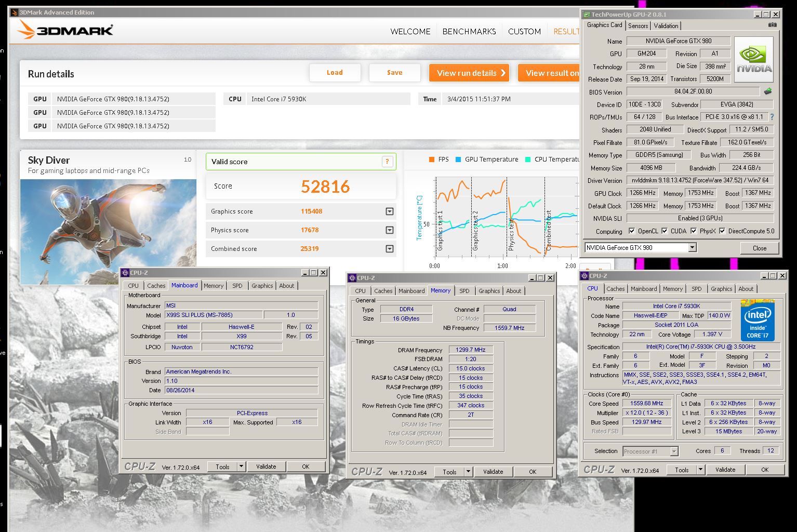797x532 pixels.
Task: Open the GPU selection dropdown in GPU-Z
Action: click(692, 248)
